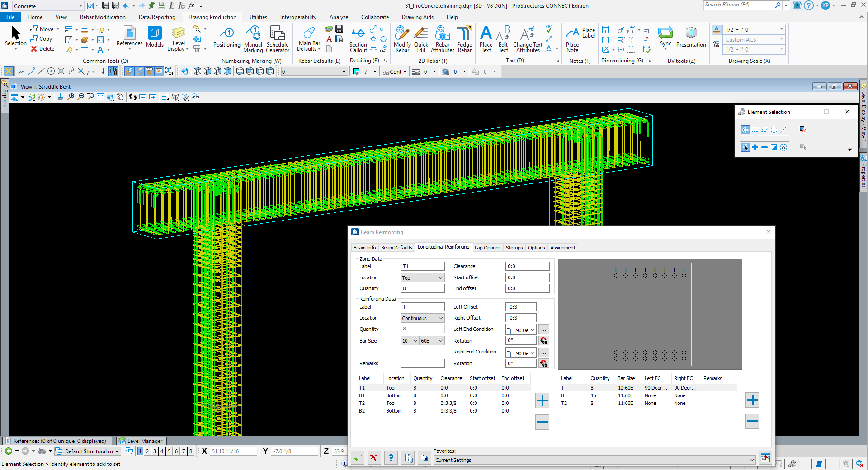Click the Fit View icon
Image resolution: width=868 pixels, height=470 pixels.
(100, 97)
